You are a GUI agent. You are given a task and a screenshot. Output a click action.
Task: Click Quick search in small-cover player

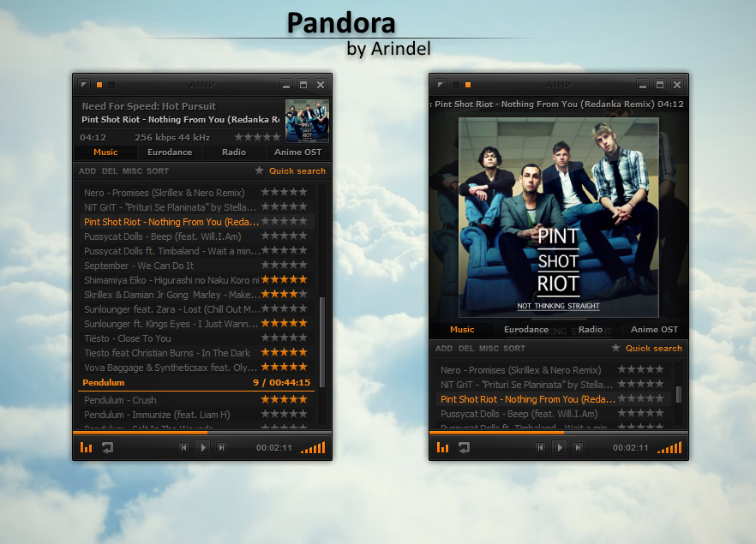(x=297, y=171)
